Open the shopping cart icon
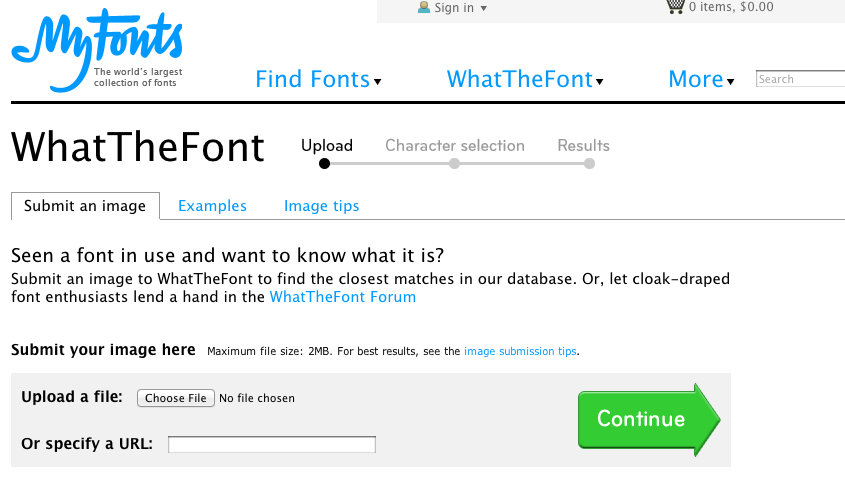This screenshot has height=483, width=845. click(x=675, y=6)
